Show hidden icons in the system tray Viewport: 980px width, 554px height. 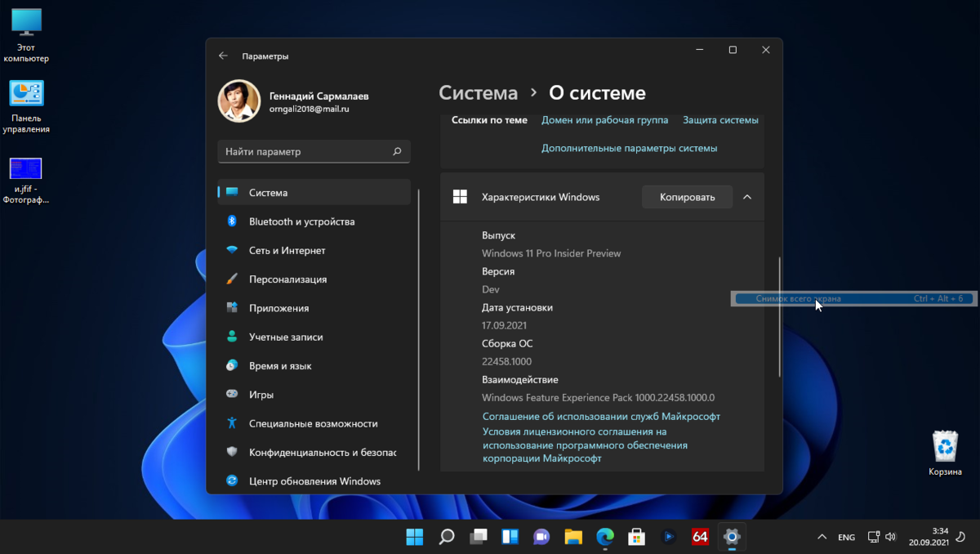pos(822,537)
